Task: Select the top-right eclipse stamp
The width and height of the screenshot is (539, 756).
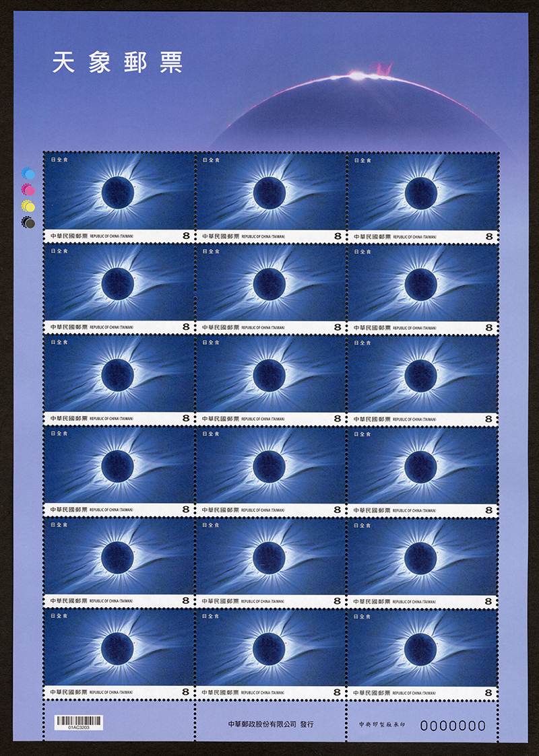Action: pos(422,197)
